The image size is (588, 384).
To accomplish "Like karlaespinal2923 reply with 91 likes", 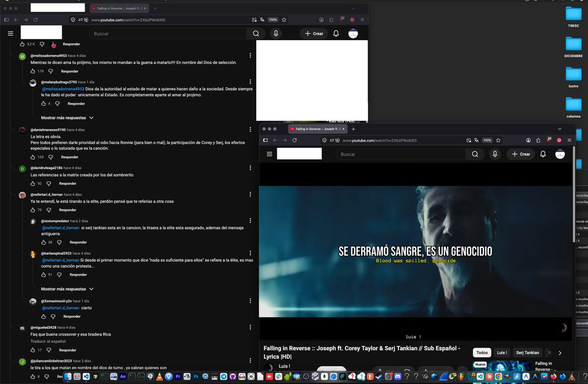I will [x=44, y=275].
